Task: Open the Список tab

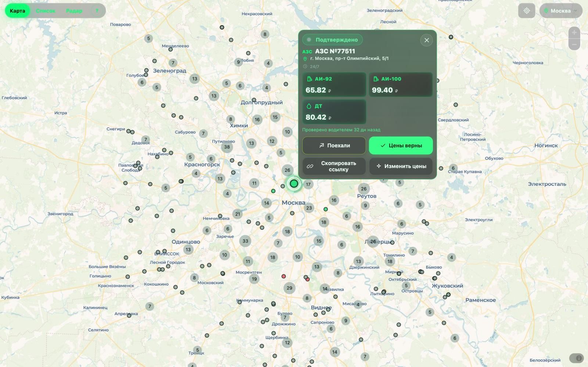Action: [46, 11]
